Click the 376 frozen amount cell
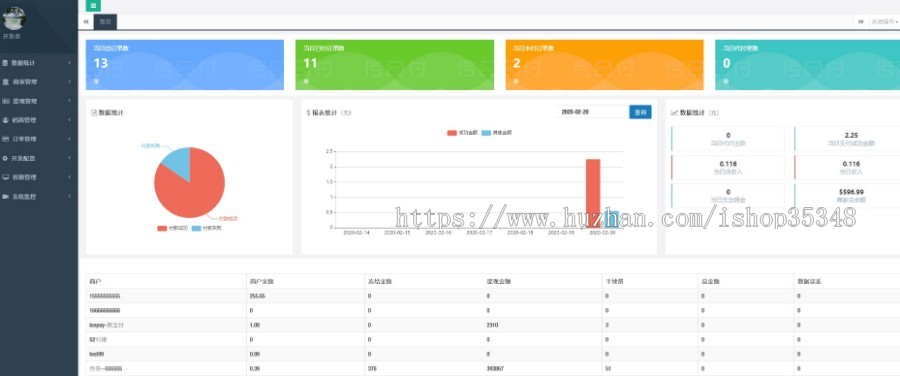 point(372,368)
